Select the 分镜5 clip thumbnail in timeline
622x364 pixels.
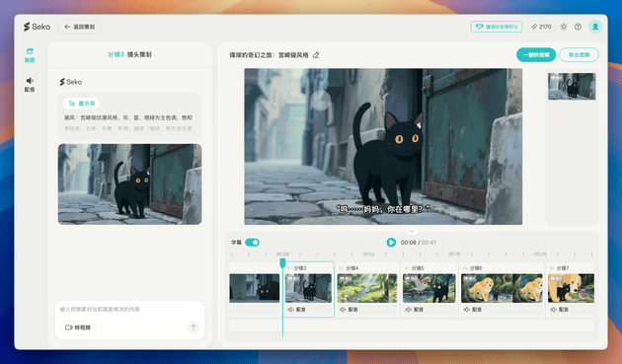pos(429,288)
